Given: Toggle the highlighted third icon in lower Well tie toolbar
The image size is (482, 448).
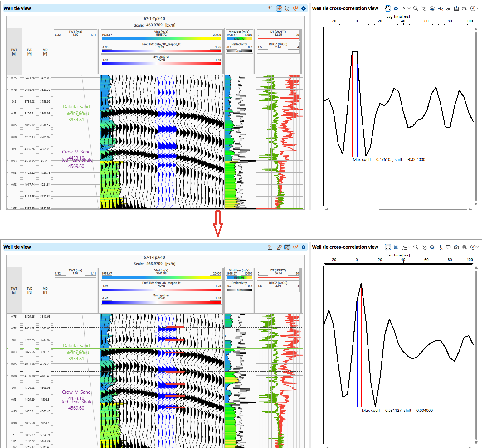Looking at the screenshot, I should (287, 247).
